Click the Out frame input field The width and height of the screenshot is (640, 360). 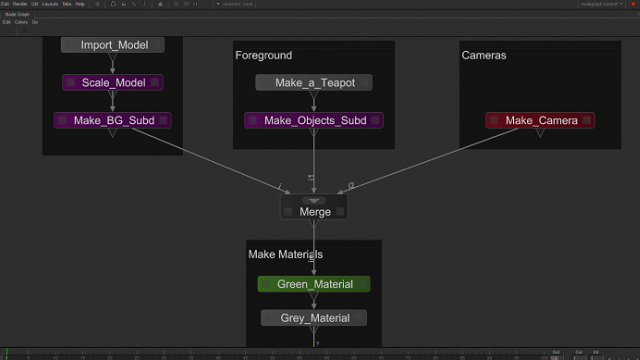[x=556, y=358]
